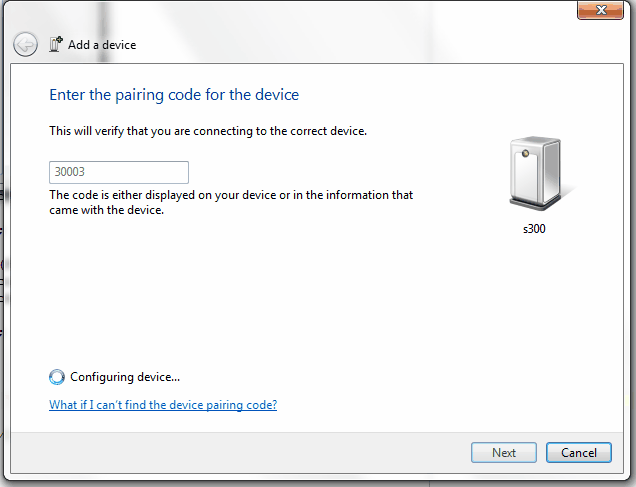The image size is (636, 487).
Task: Click the 30003 code text in field
Action: tap(70, 172)
